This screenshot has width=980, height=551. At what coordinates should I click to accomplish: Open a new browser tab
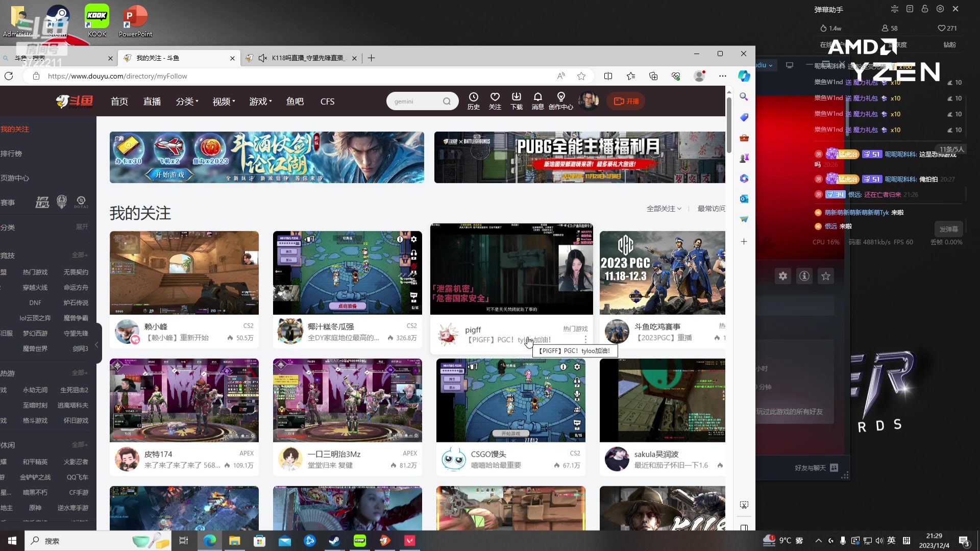click(x=371, y=58)
